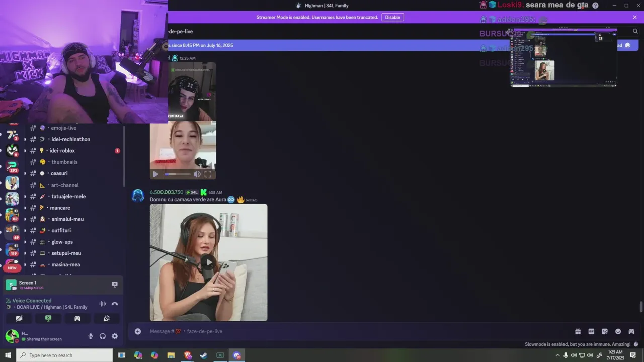Screen dimensions: 644x362
Task: Open the stream preview thumbnail
Action: 563,58
